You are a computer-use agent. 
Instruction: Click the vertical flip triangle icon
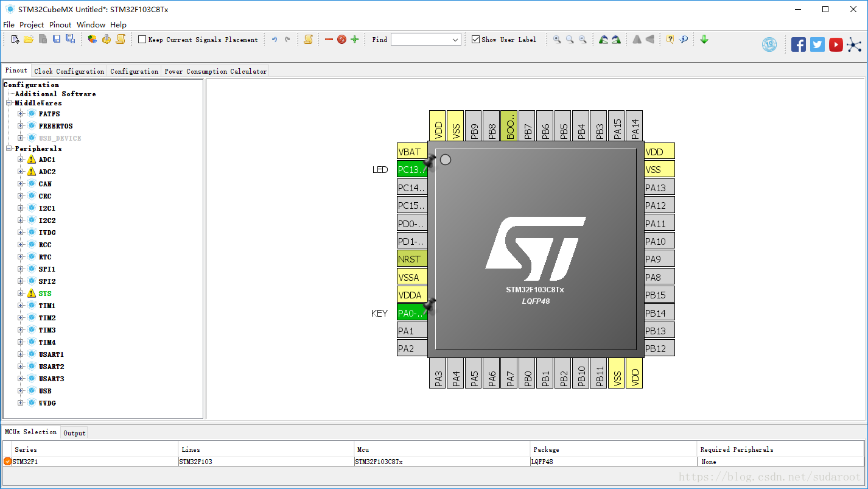(x=650, y=40)
